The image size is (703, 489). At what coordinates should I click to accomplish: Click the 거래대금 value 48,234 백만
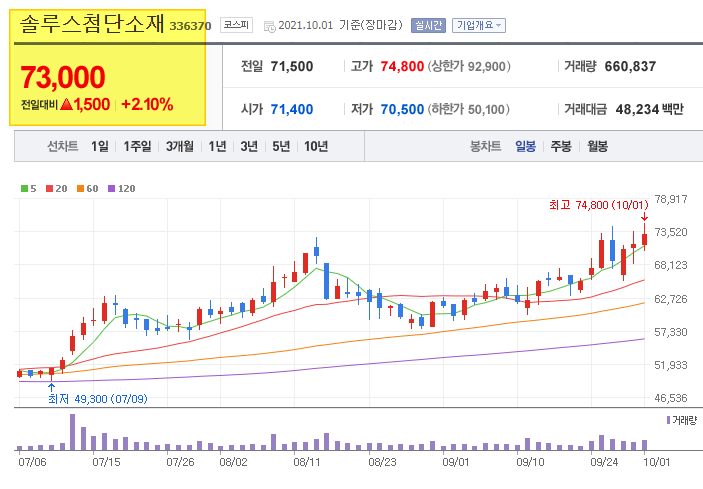pos(650,109)
